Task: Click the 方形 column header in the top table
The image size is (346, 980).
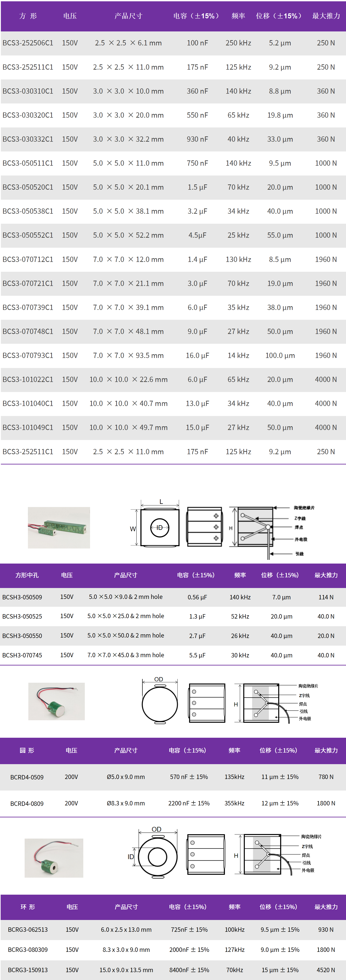Action: (28, 16)
